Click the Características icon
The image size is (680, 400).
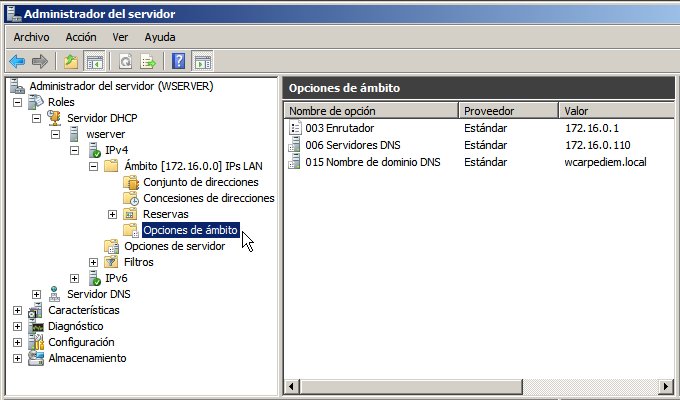[x=36, y=310]
